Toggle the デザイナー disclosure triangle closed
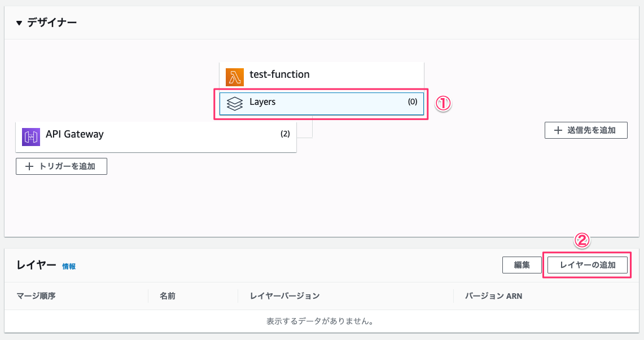Viewport: 644px width, 340px height. (x=19, y=21)
